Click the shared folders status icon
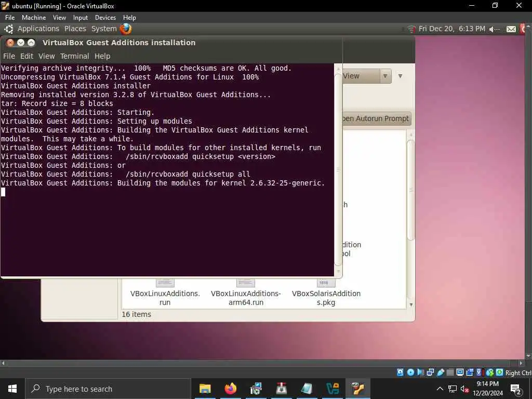The width and height of the screenshot is (532, 399). [x=450, y=372]
